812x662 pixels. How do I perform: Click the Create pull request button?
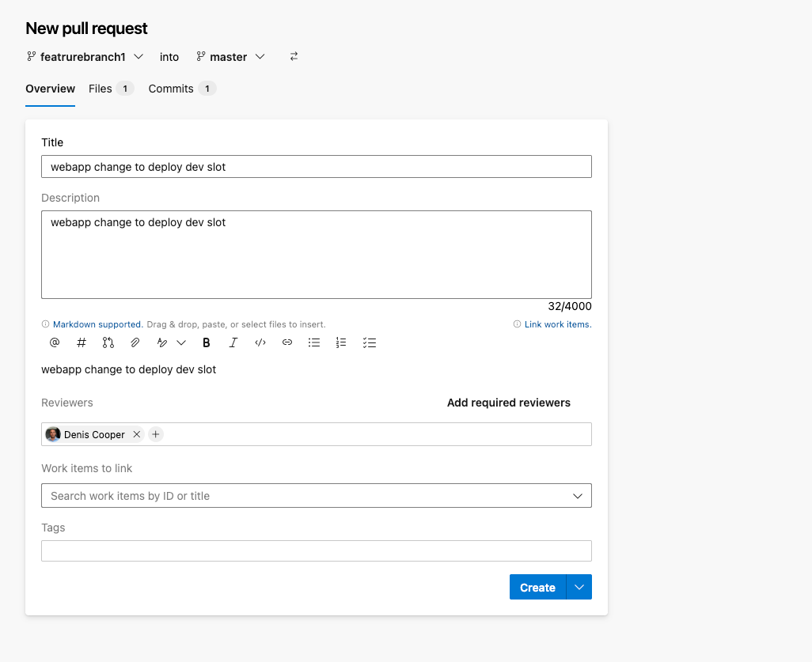click(x=537, y=587)
